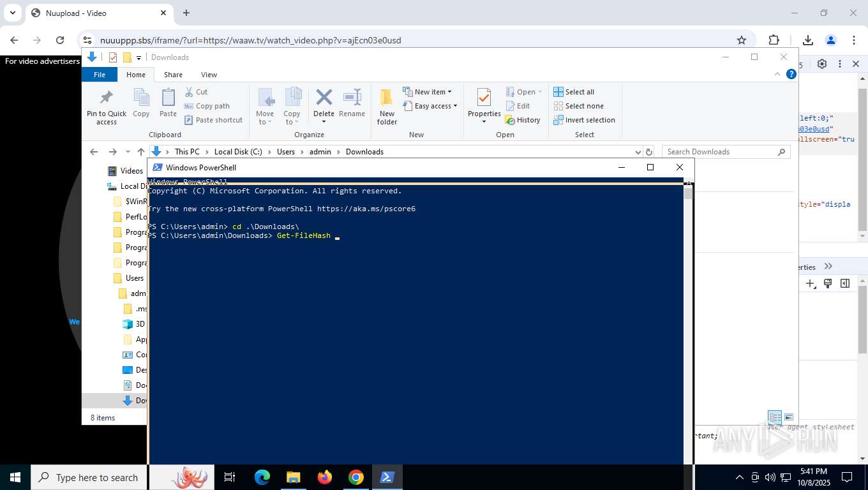Image resolution: width=868 pixels, height=490 pixels.
Task: Click the Paste ribbon button
Action: 168,103
